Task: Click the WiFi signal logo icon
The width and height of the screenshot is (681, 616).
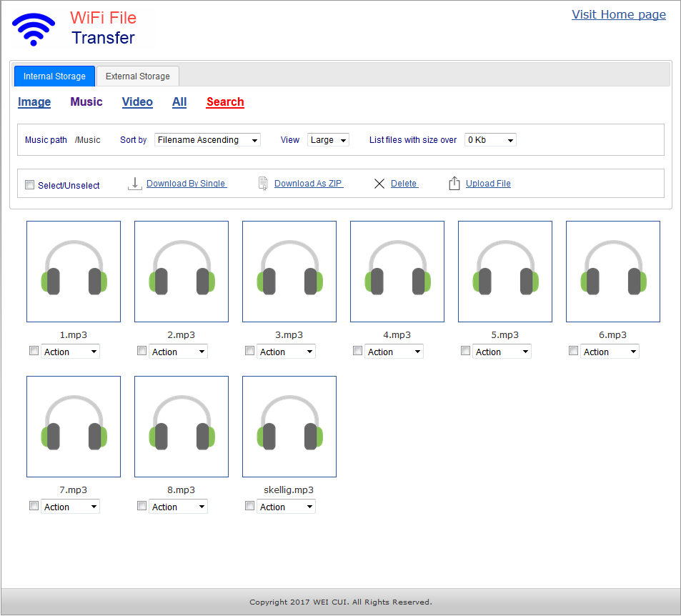Action: (33, 29)
